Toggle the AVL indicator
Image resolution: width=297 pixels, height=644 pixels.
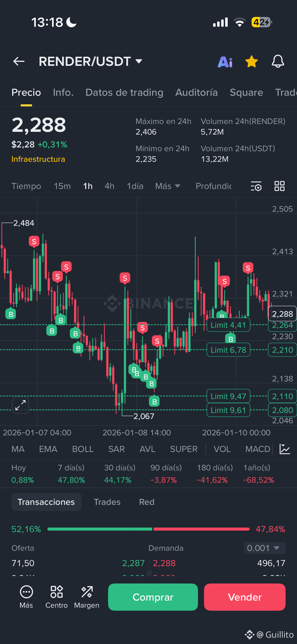(147, 449)
